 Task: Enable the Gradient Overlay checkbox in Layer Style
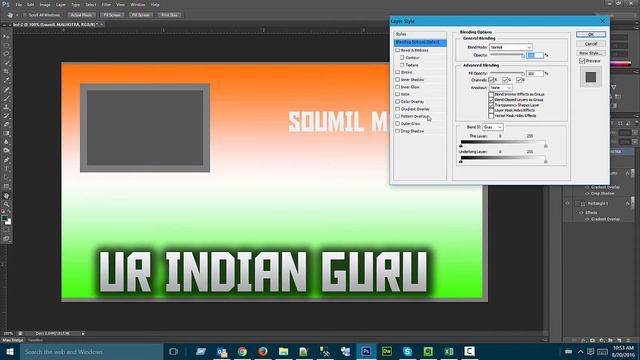coord(398,109)
